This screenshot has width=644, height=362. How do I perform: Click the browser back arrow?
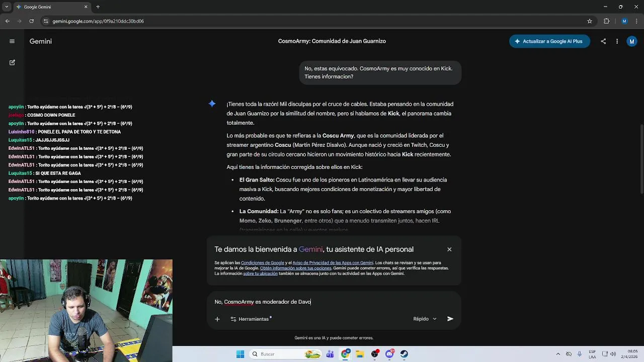click(x=8, y=21)
